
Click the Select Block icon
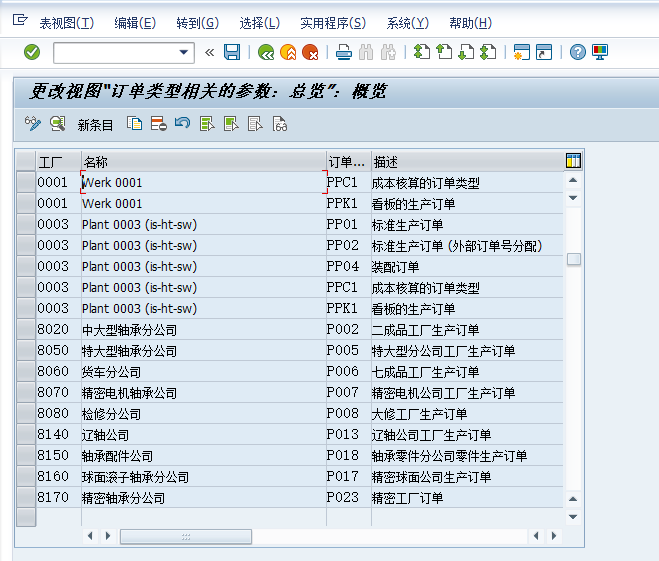(x=231, y=124)
